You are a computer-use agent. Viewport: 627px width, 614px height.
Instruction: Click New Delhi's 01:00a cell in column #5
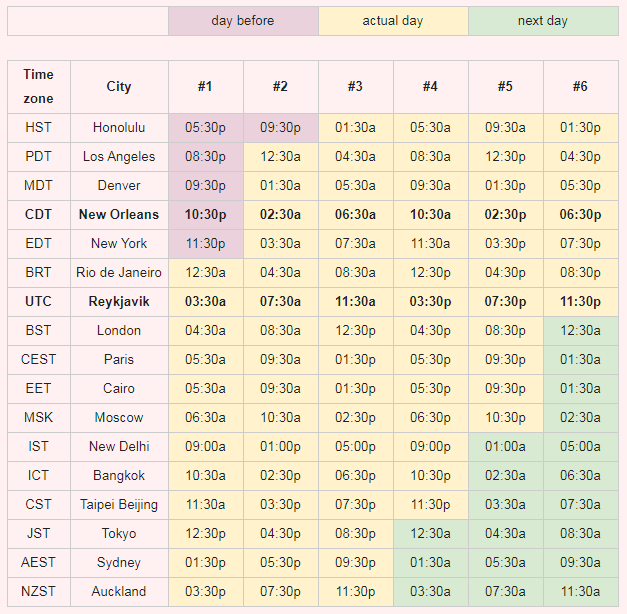506,447
